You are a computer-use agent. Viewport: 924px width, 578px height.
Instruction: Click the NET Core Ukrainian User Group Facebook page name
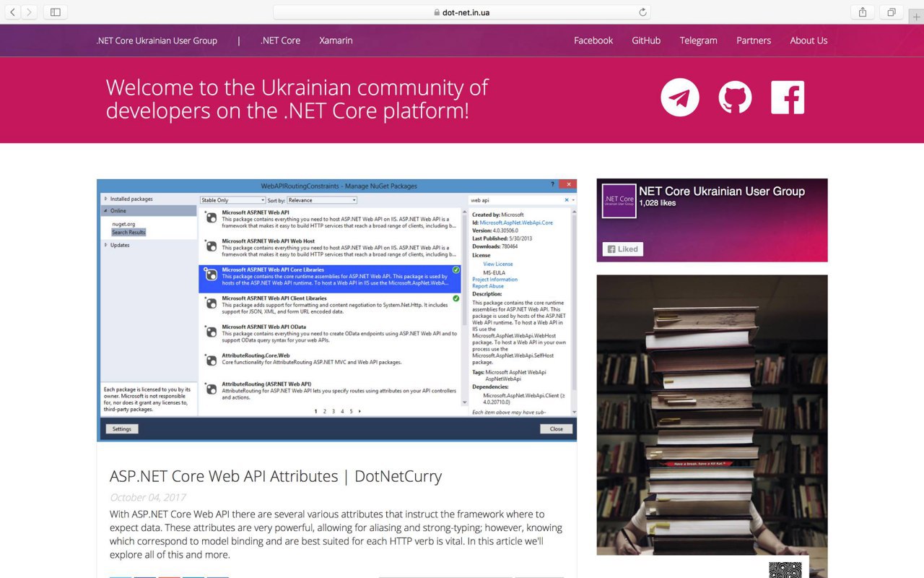(x=722, y=191)
